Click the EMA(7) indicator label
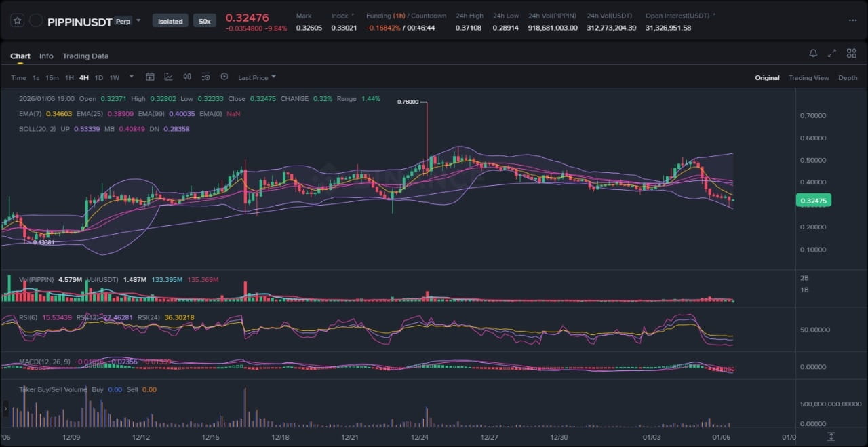The height and width of the screenshot is (447, 868). click(31, 114)
